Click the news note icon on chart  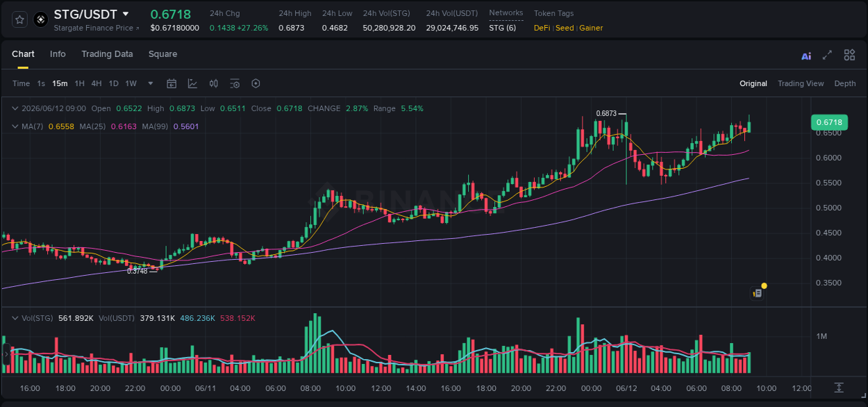pos(758,294)
